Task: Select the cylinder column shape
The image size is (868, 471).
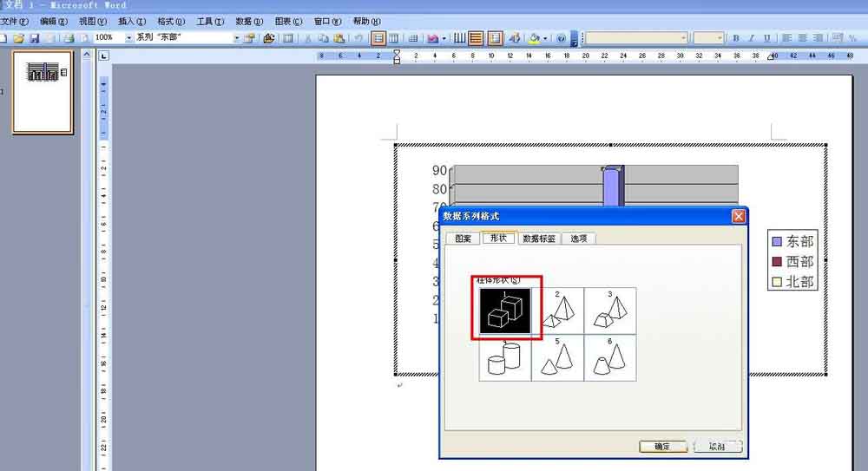Action: (505, 358)
